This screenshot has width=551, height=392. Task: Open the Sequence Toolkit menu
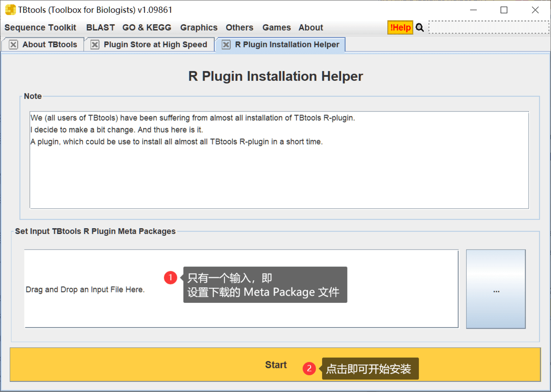pos(40,28)
